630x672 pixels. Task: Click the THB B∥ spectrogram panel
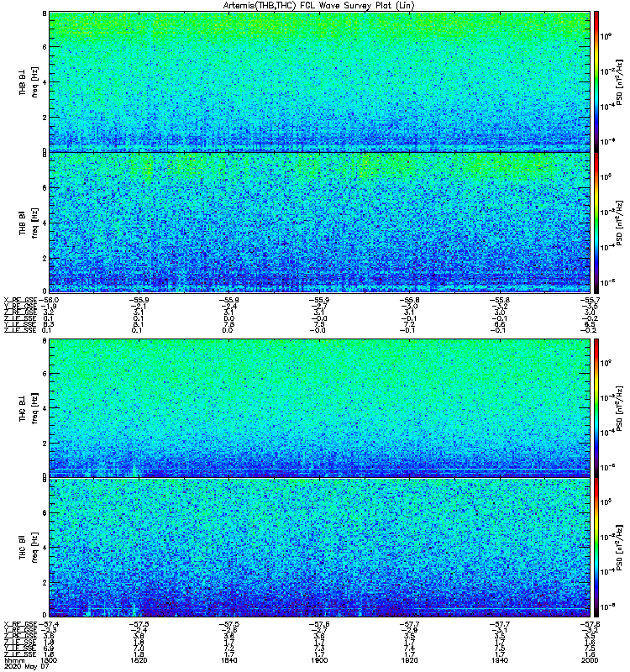(x=319, y=223)
